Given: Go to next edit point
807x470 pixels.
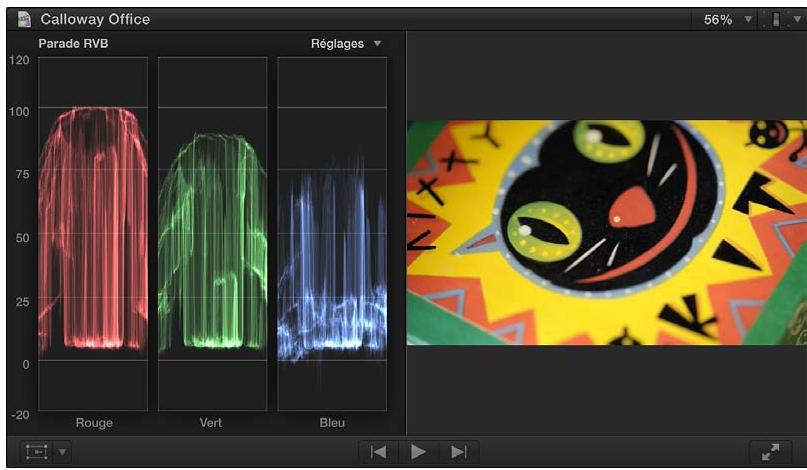Looking at the screenshot, I should (x=459, y=452).
